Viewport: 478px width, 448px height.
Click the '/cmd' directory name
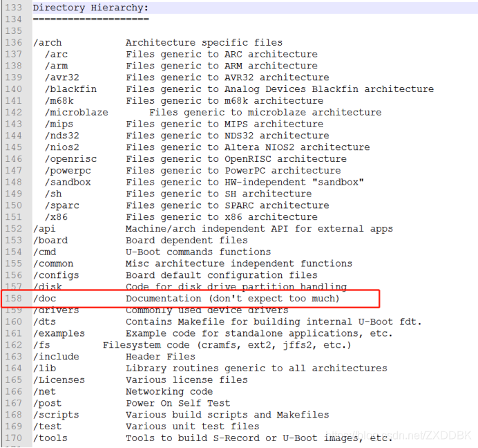44,252
